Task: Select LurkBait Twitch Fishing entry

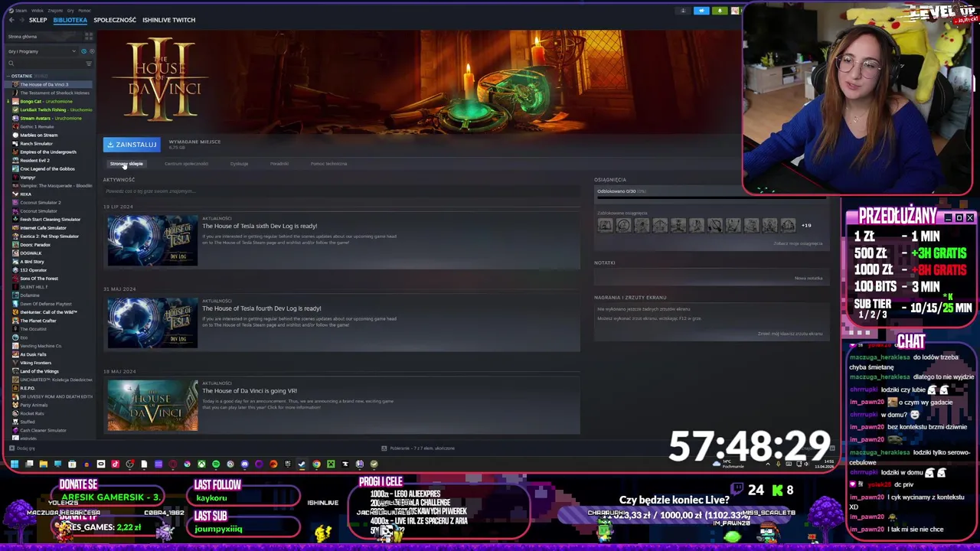Action: pos(54,109)
